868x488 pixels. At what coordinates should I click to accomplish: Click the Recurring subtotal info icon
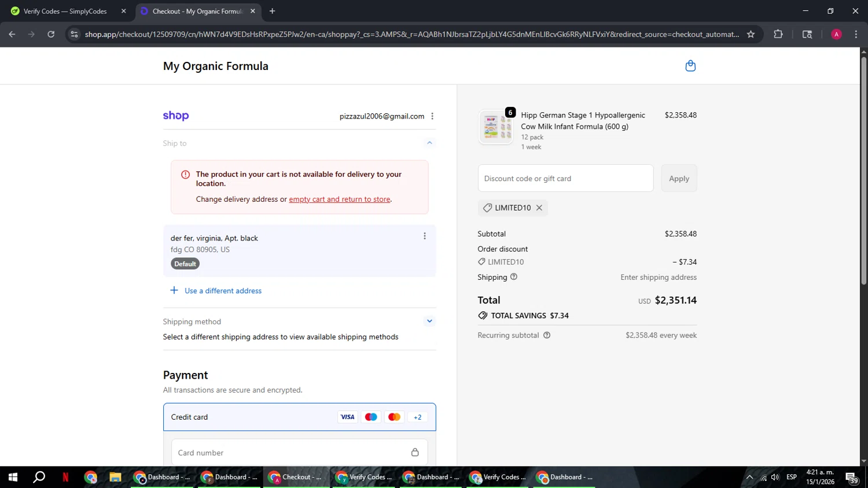pos(547,335)
